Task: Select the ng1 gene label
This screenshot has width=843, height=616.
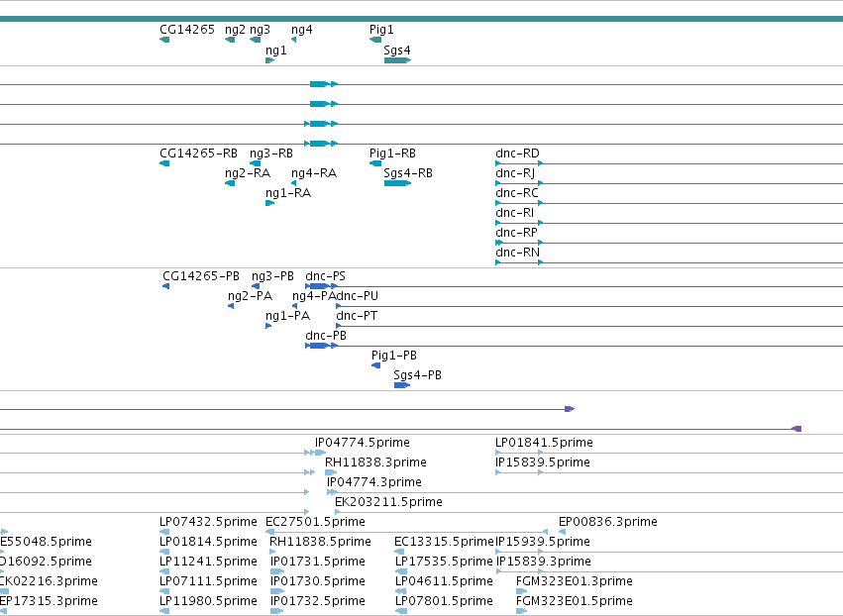Action: pyautogui.click(x=275, y=51)
